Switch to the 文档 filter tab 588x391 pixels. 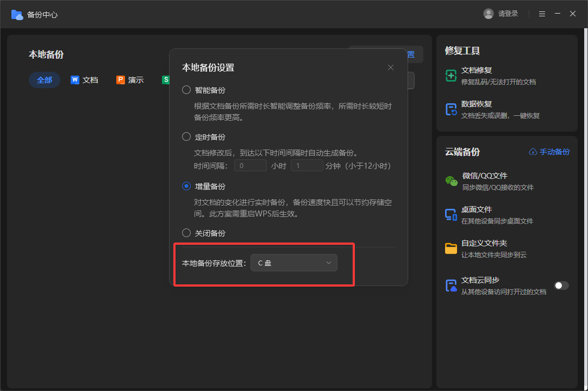pyautogui.click(x=84, y=80)
